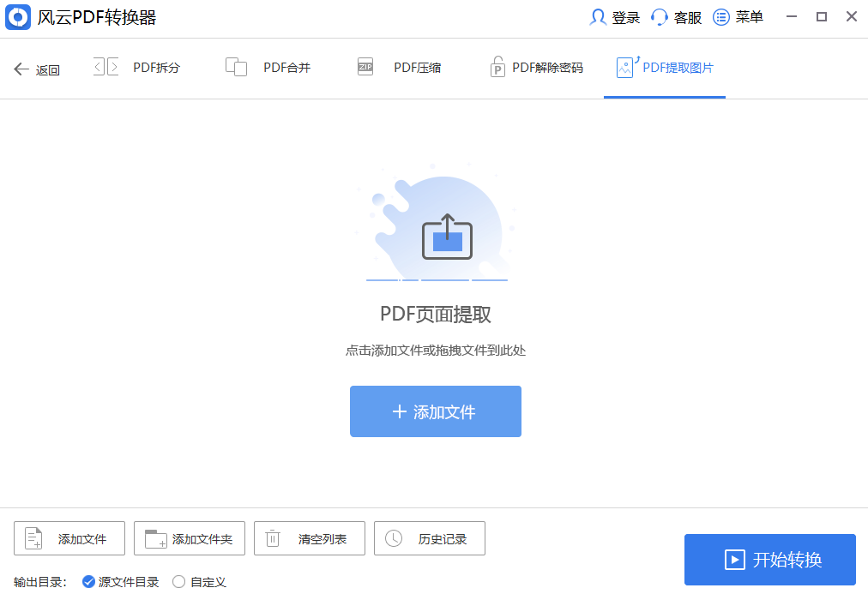Minimize the 风云PDF转换器 window
The height and width of the screenshot is (606, 868).
click(792, 17)
